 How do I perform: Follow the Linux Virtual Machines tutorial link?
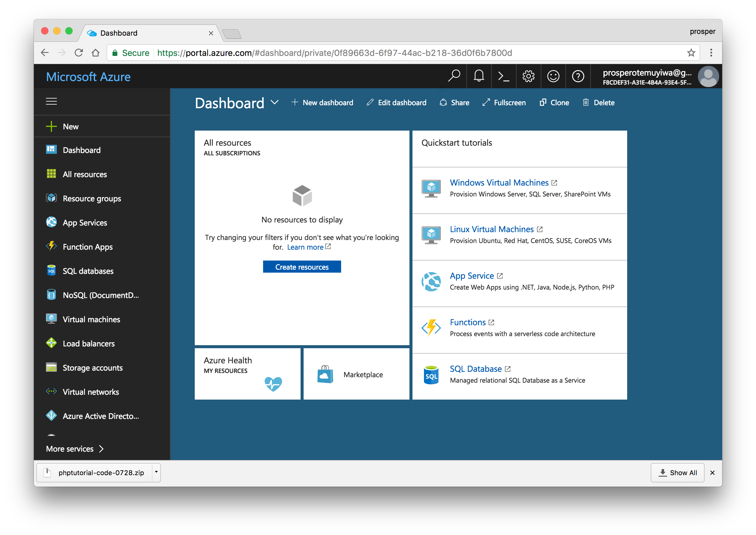491,229
